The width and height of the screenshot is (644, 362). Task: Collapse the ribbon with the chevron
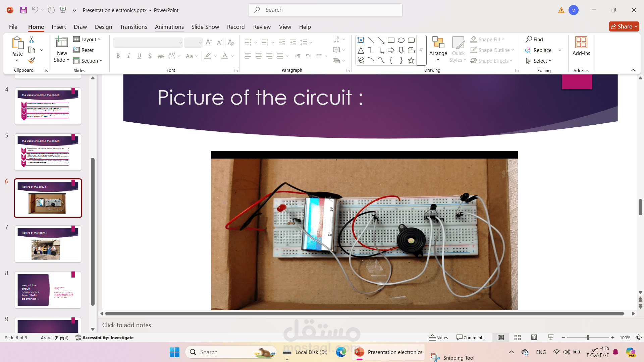pyautogui.click(x=633, y=70)
